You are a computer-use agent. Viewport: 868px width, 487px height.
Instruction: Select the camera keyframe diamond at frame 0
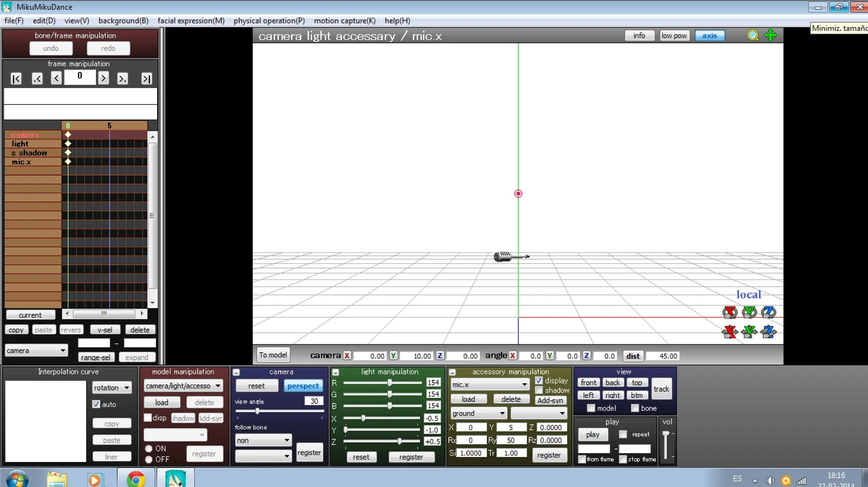click(68, 135)
